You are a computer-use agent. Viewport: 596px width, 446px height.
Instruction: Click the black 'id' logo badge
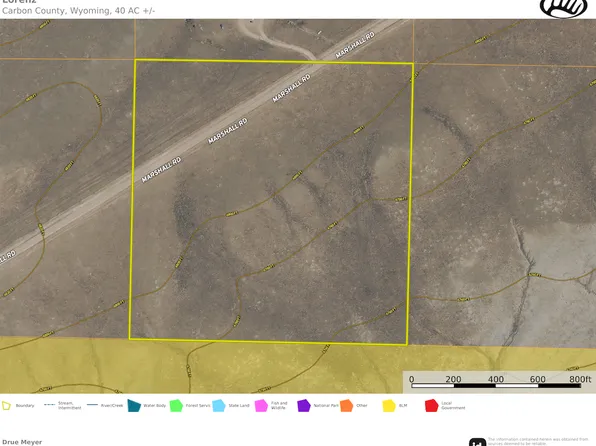pos(477,442)
